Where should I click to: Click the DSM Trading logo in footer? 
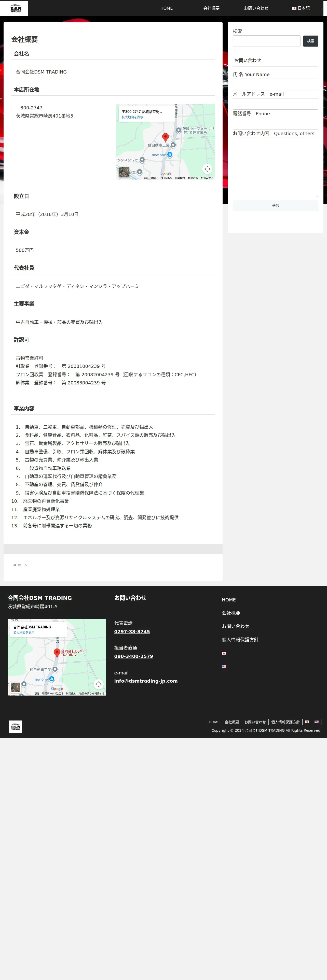tap(16, 727)
